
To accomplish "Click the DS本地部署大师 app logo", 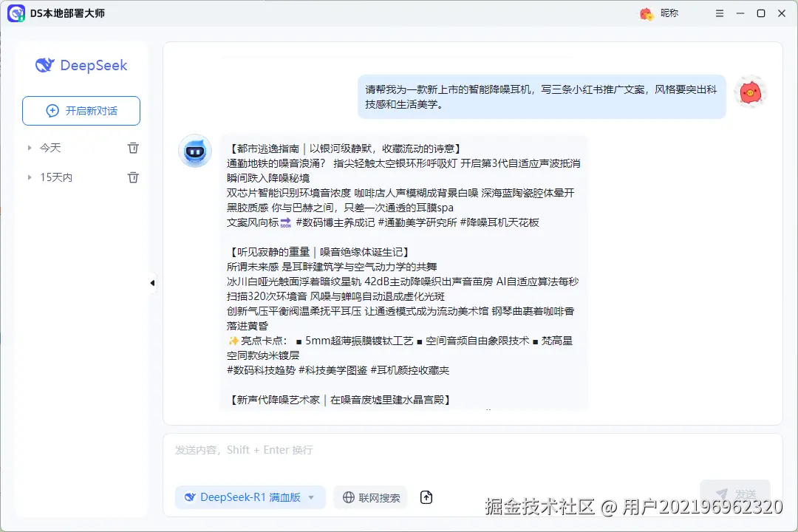I will tap(16, 13).
